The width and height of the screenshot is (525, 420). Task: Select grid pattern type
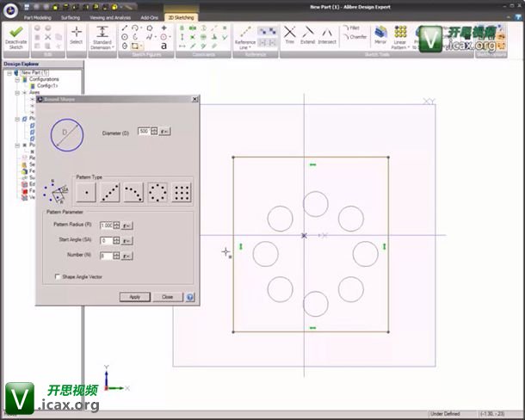tap(182, 193)
